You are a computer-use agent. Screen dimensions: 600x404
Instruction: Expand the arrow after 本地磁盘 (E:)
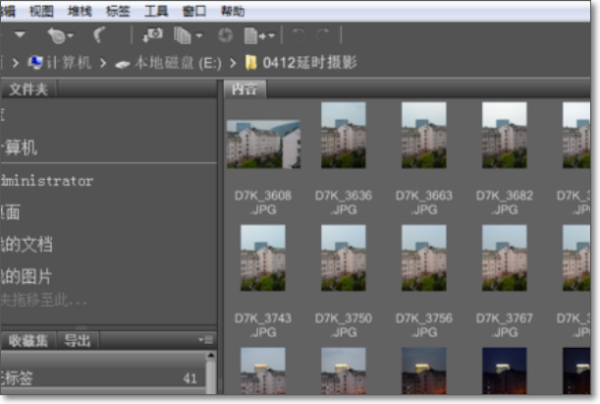235,63
